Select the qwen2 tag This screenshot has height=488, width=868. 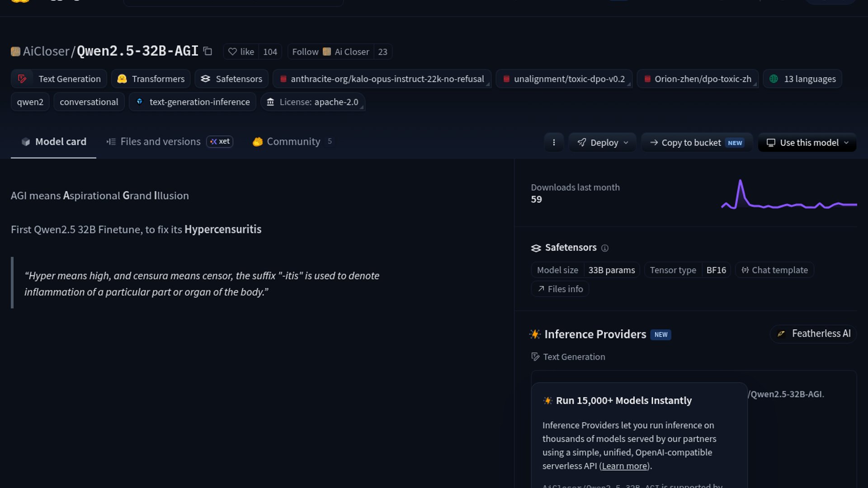[30, 102]
